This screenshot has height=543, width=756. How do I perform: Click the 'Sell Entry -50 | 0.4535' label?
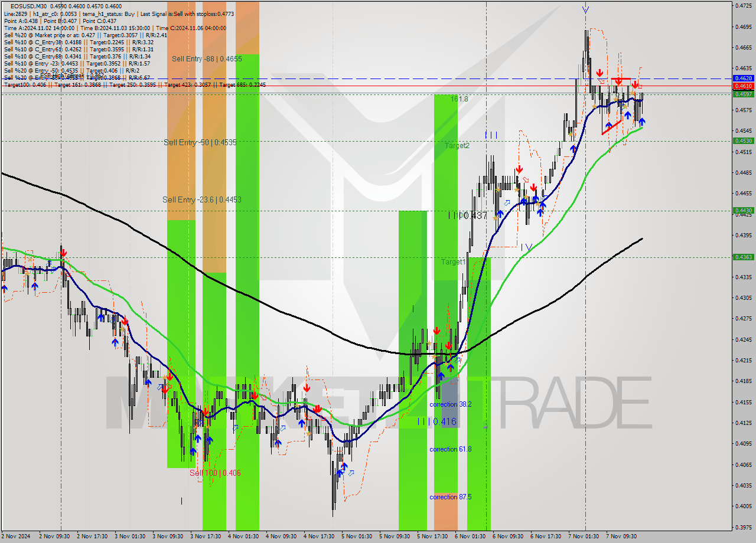click(x=200, y=142)
